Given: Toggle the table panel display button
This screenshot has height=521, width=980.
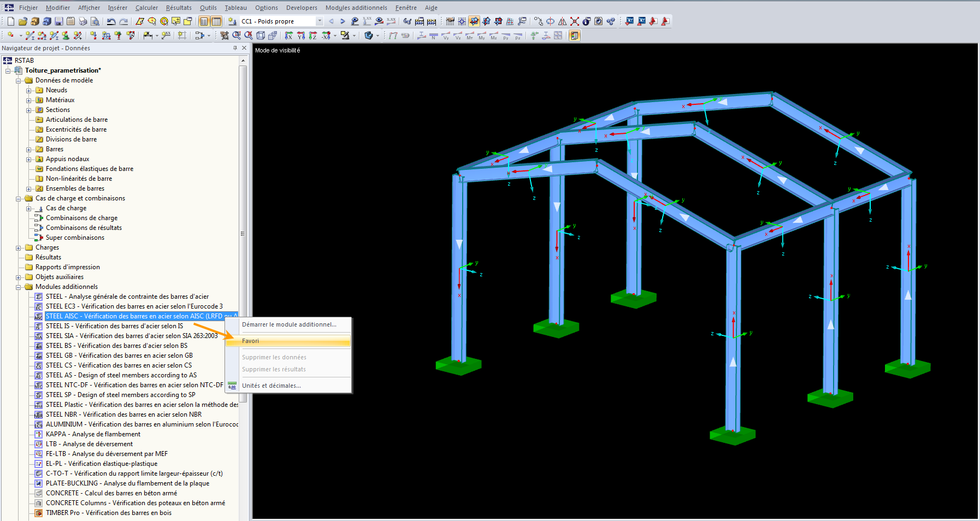Looking at the screenshot, I should pyautogui.click(x=216, y=21).
